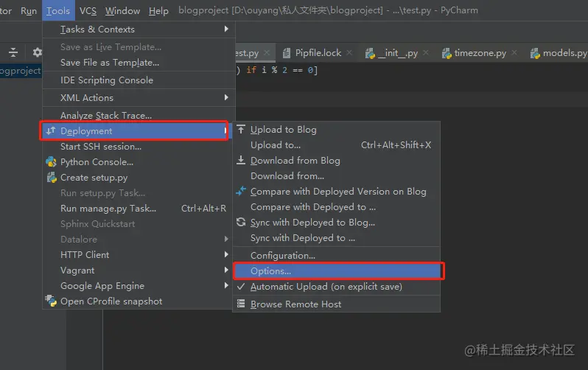Toggle Automatic Upload (on explicit save)
Image resolution: width=588 pixels, height=370 pixels.
coord(337,287)
